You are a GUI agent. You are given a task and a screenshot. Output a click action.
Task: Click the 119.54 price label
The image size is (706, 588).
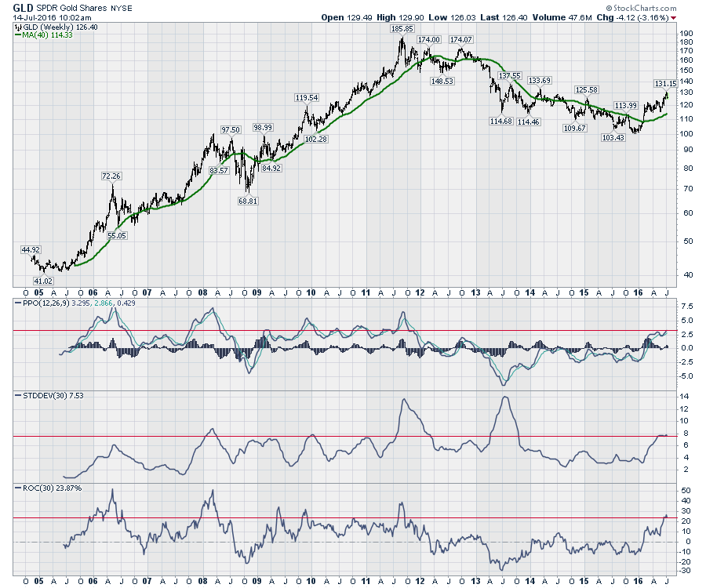(307, 98)
